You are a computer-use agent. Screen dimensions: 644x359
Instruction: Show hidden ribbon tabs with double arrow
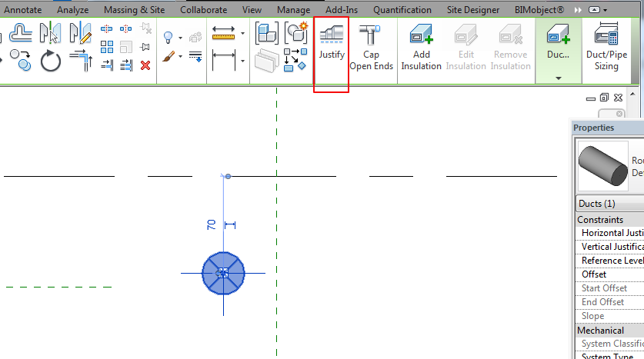click(x=578, y=10)
